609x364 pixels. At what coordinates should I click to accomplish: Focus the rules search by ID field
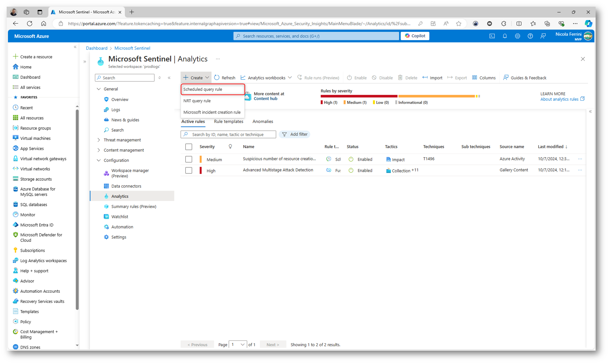tap(228, 134)
